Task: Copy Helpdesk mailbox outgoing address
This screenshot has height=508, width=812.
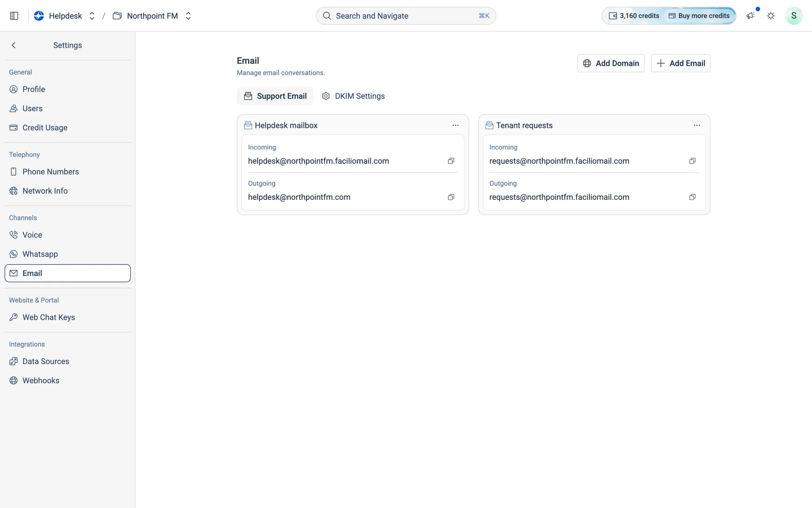Action: [x=451, y=197]
